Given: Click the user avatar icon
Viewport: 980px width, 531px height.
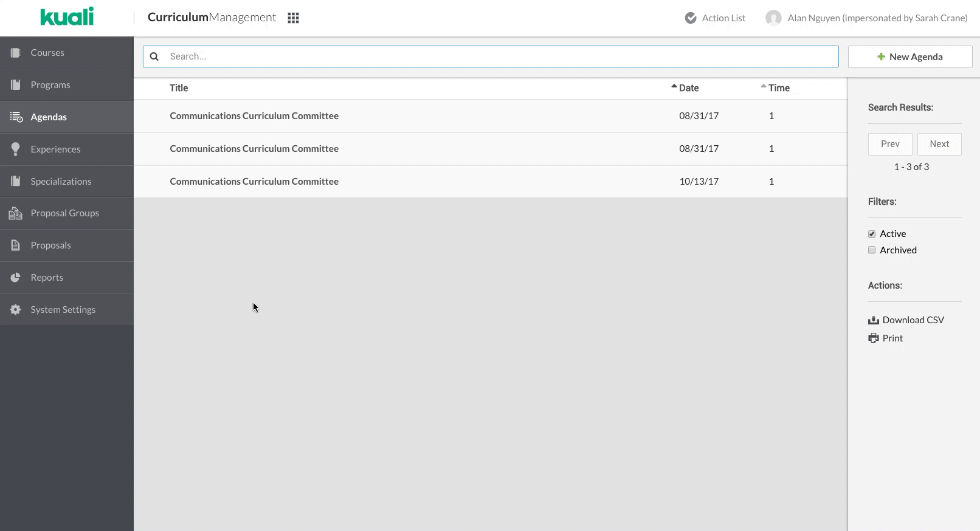Looking at the screenshot, I should [x=773, y=18].
